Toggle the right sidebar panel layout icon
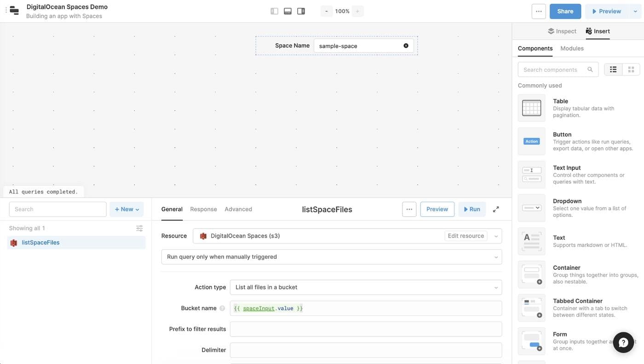The width and height of the screenshot is (644, 364). click(x=301, y=11)
